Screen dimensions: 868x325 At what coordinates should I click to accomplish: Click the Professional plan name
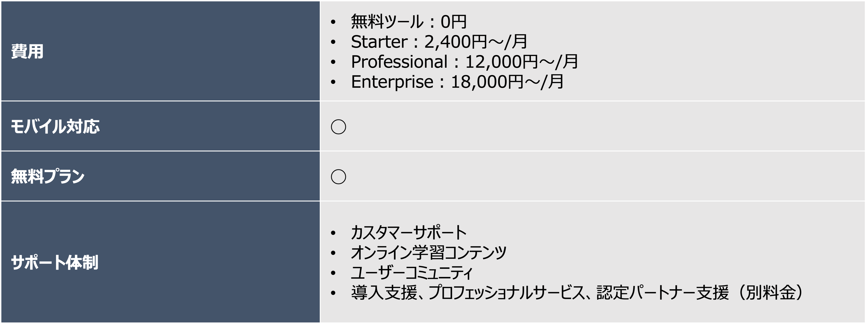(x=399, y=62)
